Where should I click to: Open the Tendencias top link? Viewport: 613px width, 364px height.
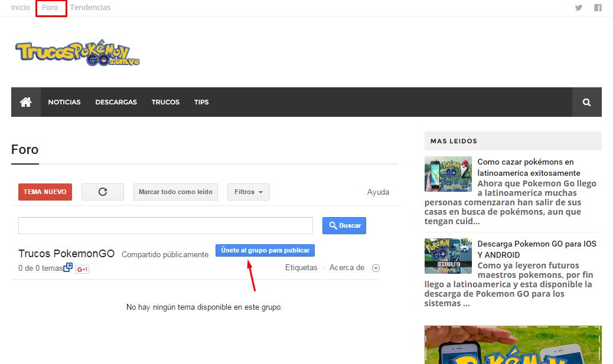(90, 8)
